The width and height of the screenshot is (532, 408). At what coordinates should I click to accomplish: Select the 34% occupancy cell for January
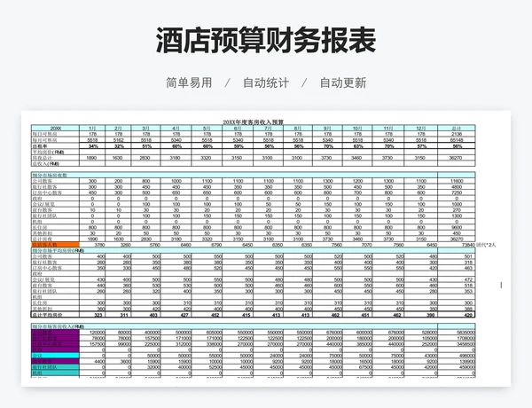click(93, 146)
